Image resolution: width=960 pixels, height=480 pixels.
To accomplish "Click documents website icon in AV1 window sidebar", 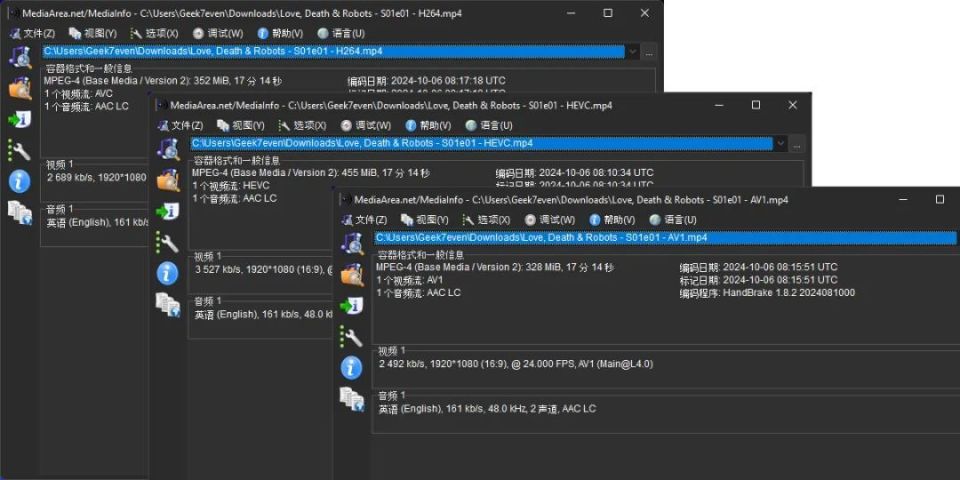I will tap(353, 399).
